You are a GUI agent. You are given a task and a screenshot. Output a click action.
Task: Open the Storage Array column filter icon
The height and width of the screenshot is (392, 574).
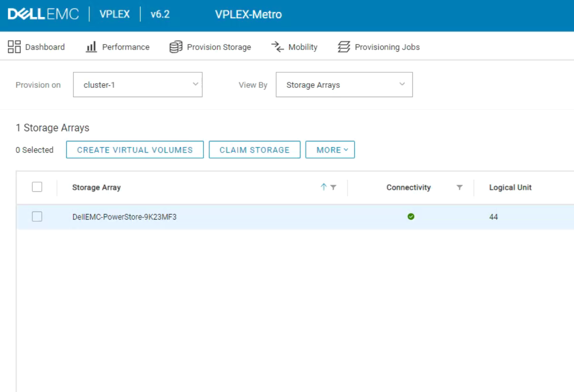pyautogui.click(x=334, y=187)
